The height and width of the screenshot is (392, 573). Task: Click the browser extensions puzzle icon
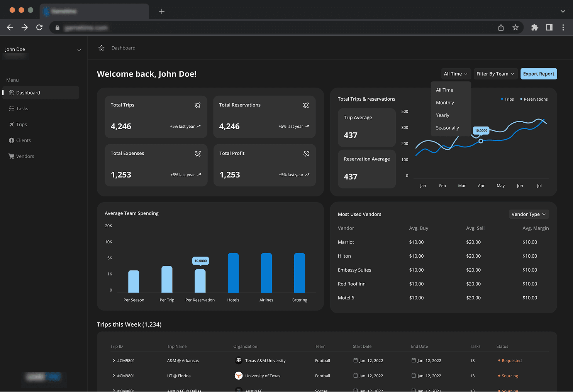[535, 27]
